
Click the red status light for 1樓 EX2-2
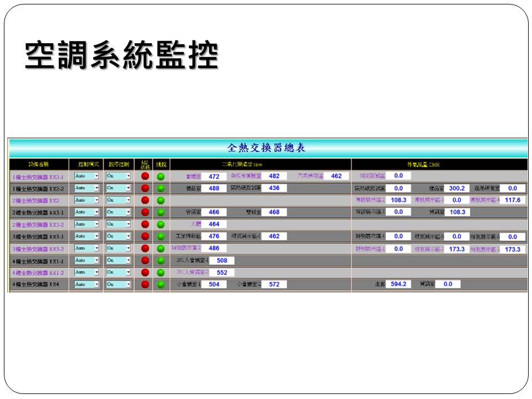[145, 188]
